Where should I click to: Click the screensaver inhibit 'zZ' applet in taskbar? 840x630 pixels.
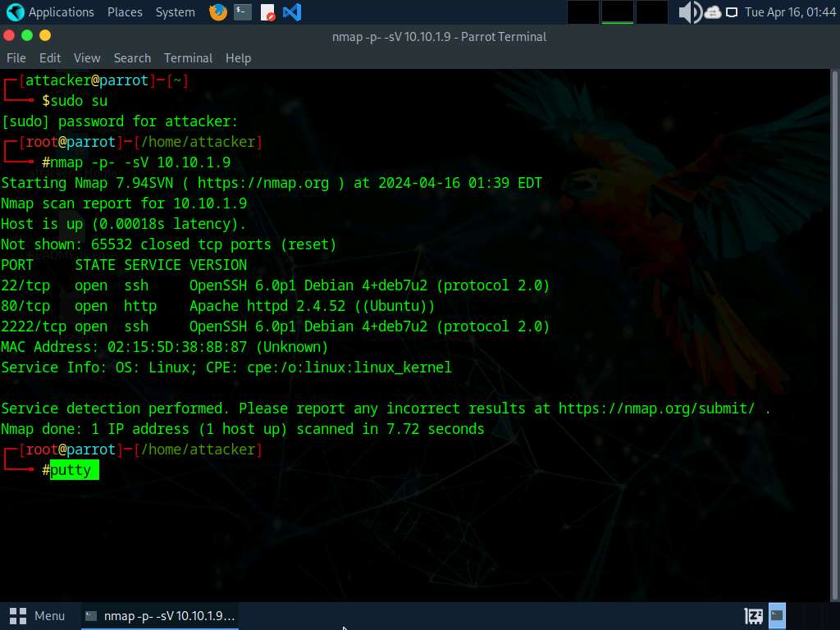[752, 615]
